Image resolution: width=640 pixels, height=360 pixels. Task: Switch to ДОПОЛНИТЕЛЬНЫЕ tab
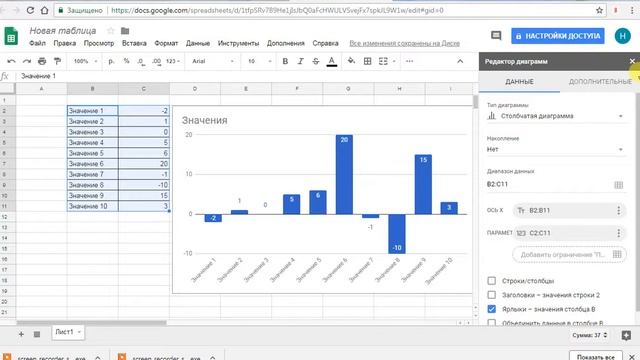tap(600, 82)
